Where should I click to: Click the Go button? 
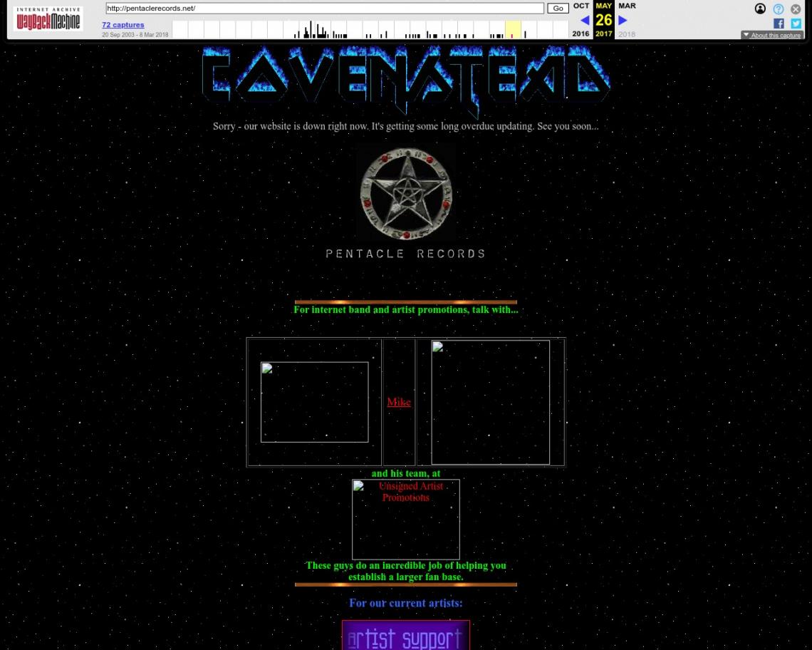coord(558,9)
